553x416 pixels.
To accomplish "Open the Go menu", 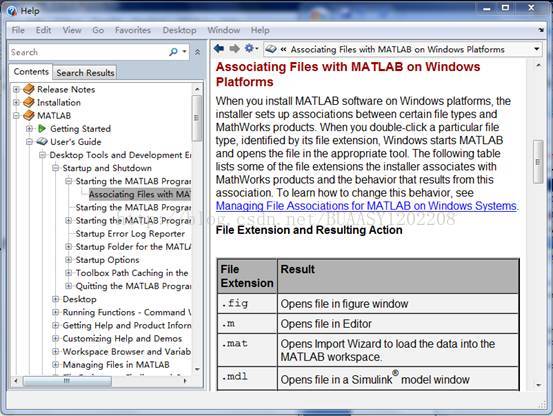I will (x=98, y=30).
